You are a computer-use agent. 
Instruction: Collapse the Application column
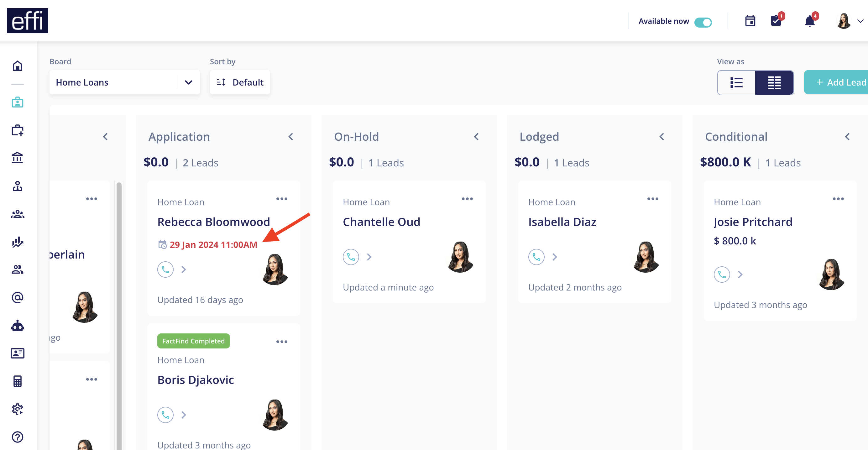pos(291,137)
